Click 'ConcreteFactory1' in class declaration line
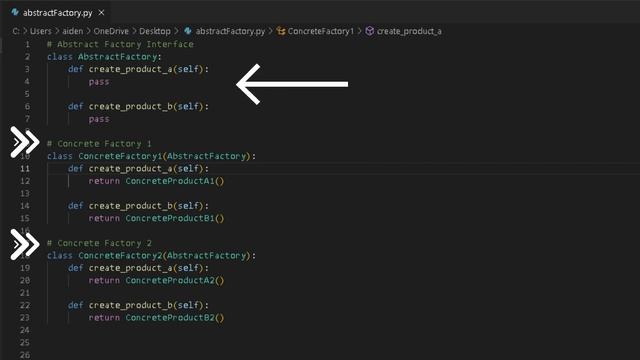This screenshot has height=360, width=640. [x=120, y=156]
